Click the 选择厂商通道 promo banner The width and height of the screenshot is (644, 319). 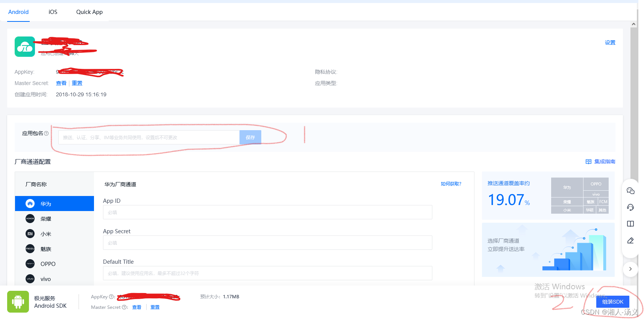pos(548,250)
